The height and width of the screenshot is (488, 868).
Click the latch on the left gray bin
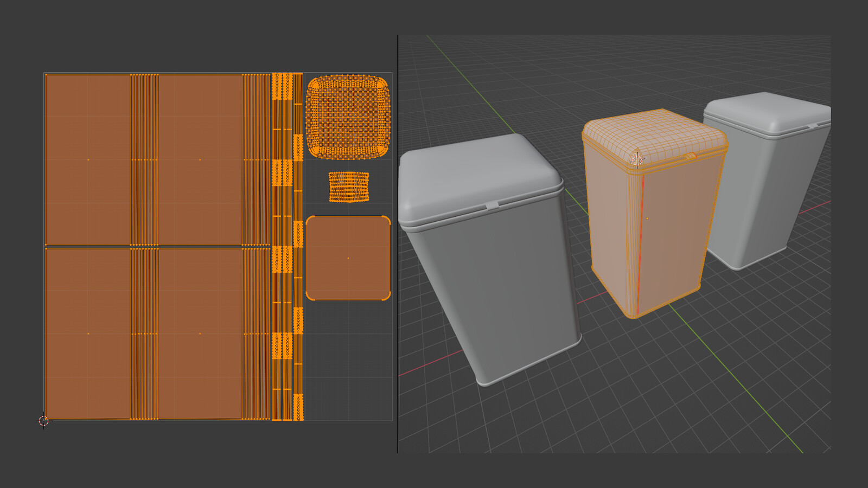[x=492, y=205]
